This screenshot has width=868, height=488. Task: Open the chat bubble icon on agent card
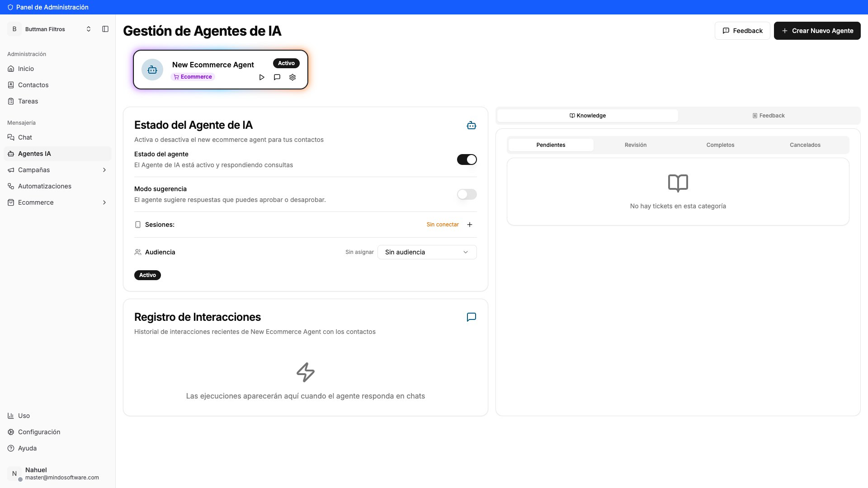[x=277, y=77]
